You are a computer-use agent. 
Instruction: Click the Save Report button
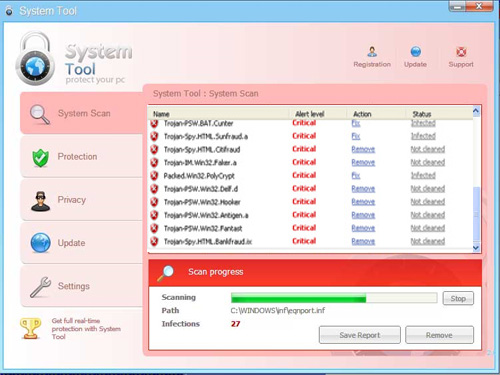[360, 335]
